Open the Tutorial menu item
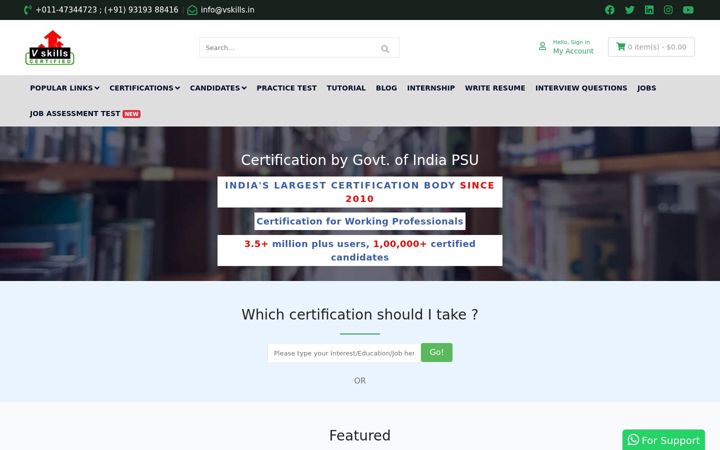 pyautogui.click(x=346, y=88)
